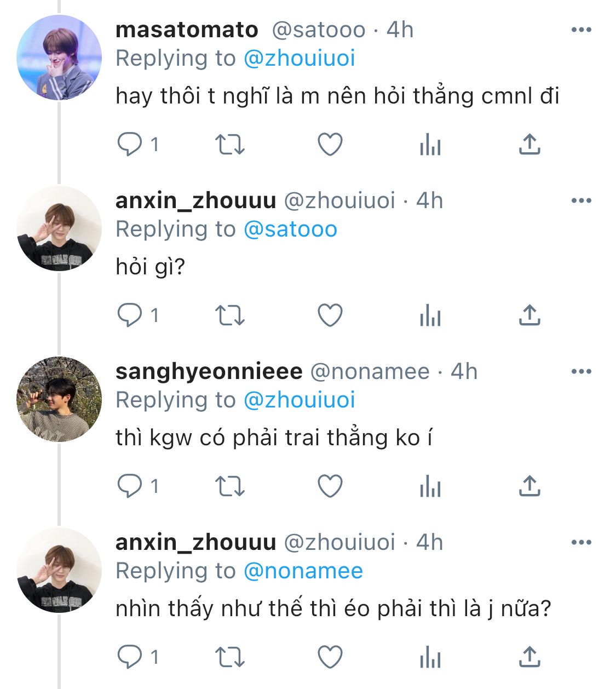The image size is (616, 689).
Task: Share masatomato's tweet
Action: pyautogui.click(x=529, y=145)
